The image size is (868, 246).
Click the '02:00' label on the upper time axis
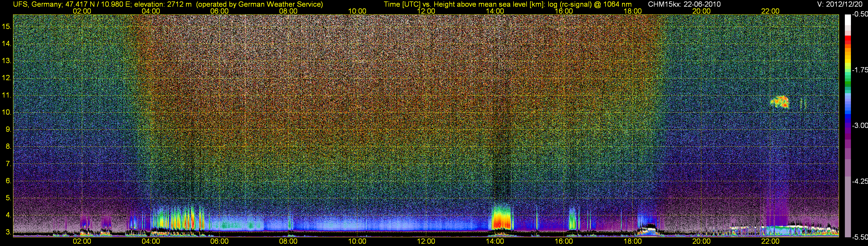pos(82,11)
